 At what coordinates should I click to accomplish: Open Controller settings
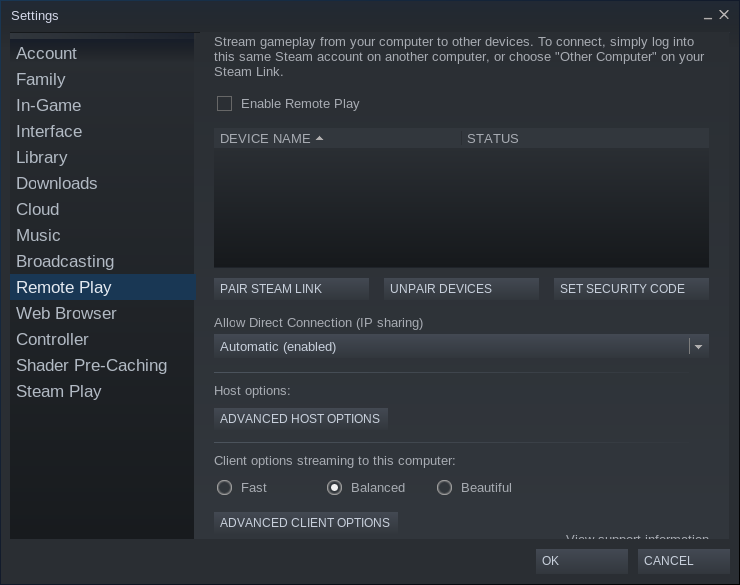(x=102, y=339)
